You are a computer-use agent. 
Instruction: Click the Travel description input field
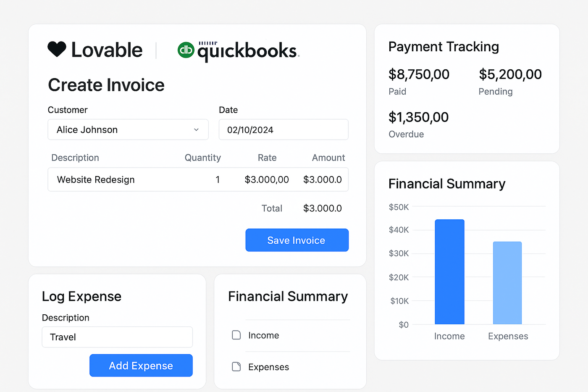[117, 337]
